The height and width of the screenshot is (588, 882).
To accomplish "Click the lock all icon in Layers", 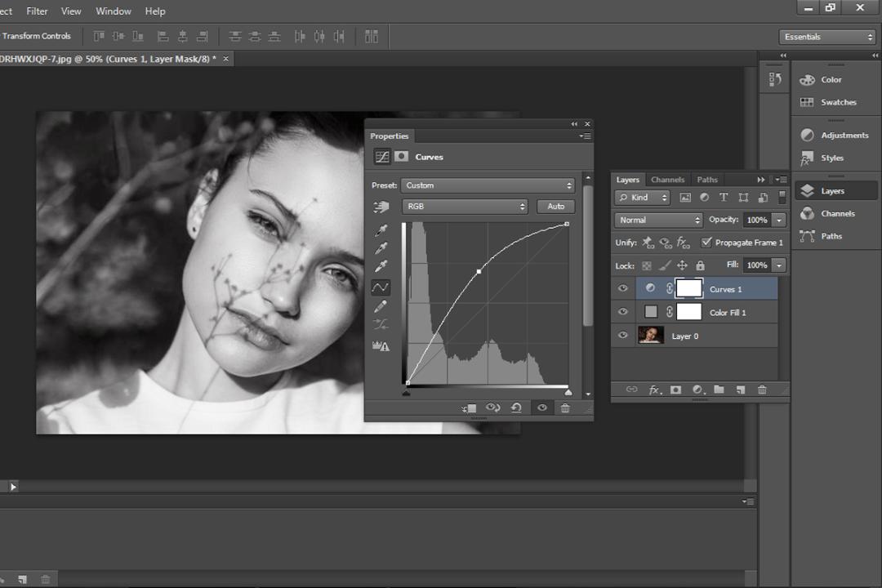I will click(x=701, y=265).
